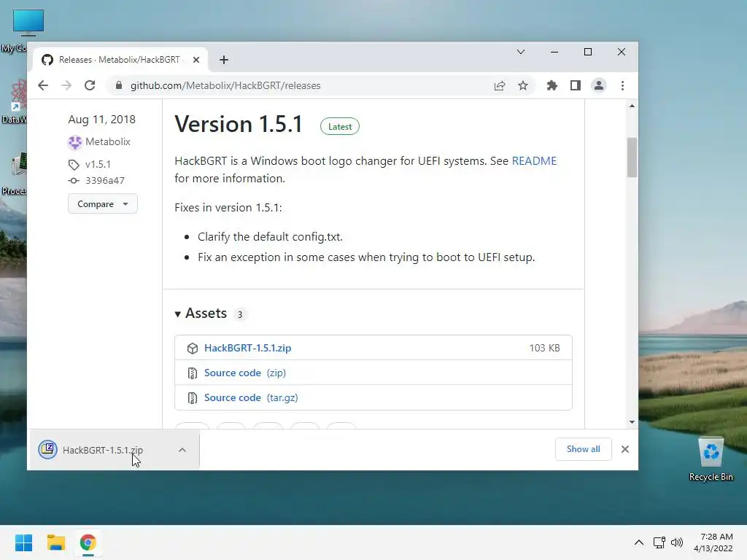Viewport: 747px width, 560px height.
Task: Open Chrome's three-dot menu
Action: [x=623, y=86]
